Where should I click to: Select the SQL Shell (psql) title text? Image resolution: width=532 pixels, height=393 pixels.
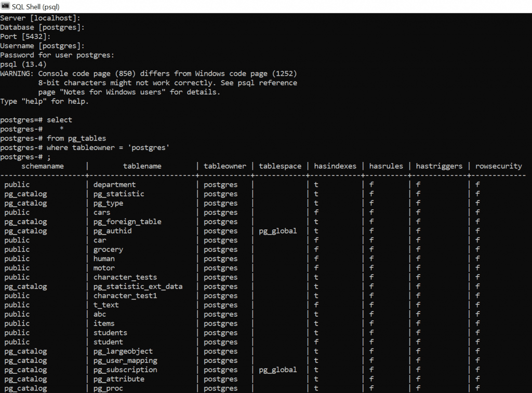coord(36,6)
